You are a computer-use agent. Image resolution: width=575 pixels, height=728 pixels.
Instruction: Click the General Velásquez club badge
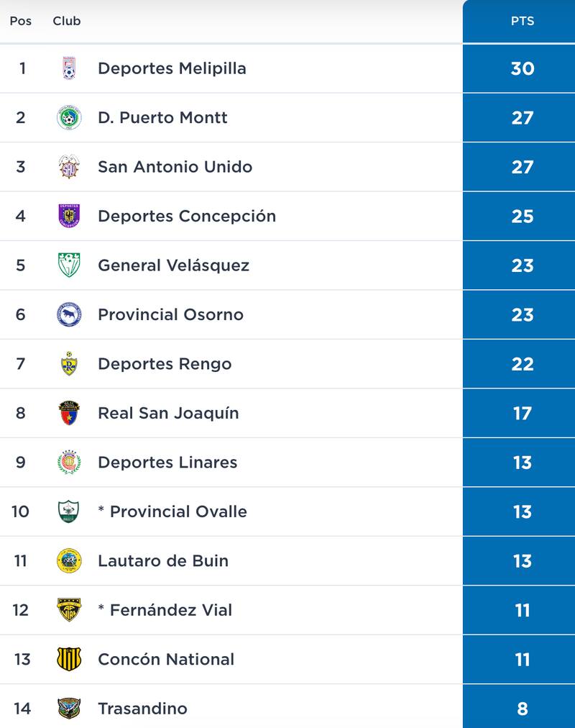(x=70, y=265)
